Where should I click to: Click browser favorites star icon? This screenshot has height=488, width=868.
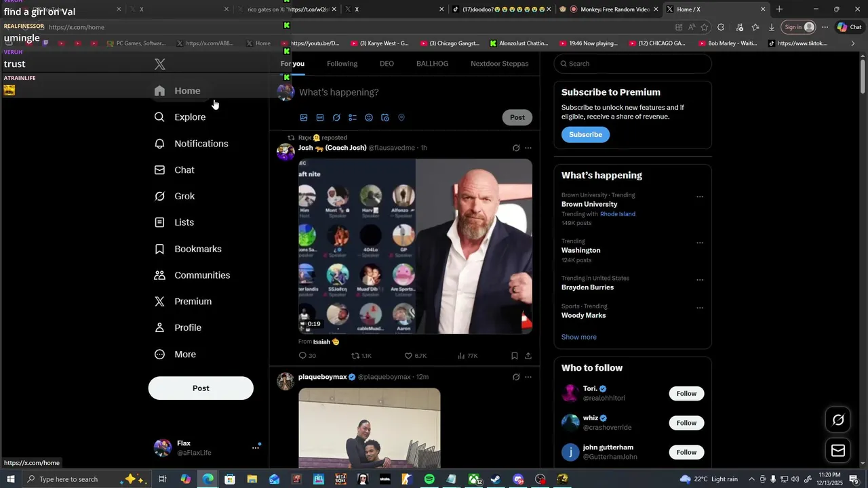(705, 27)
